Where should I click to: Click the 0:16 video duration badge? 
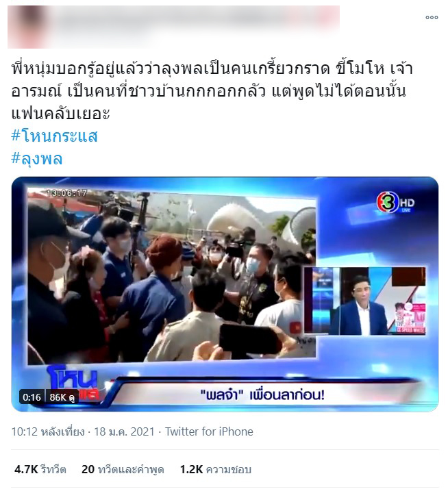pos(32,397)
